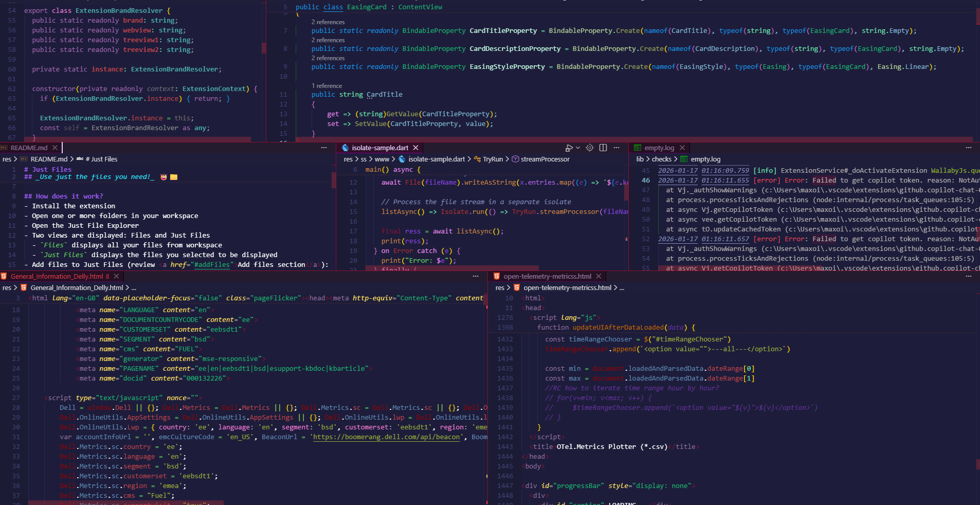Open more actions for General_Information_Delly.html group
The image size is (980, 505).
point(476,277)
